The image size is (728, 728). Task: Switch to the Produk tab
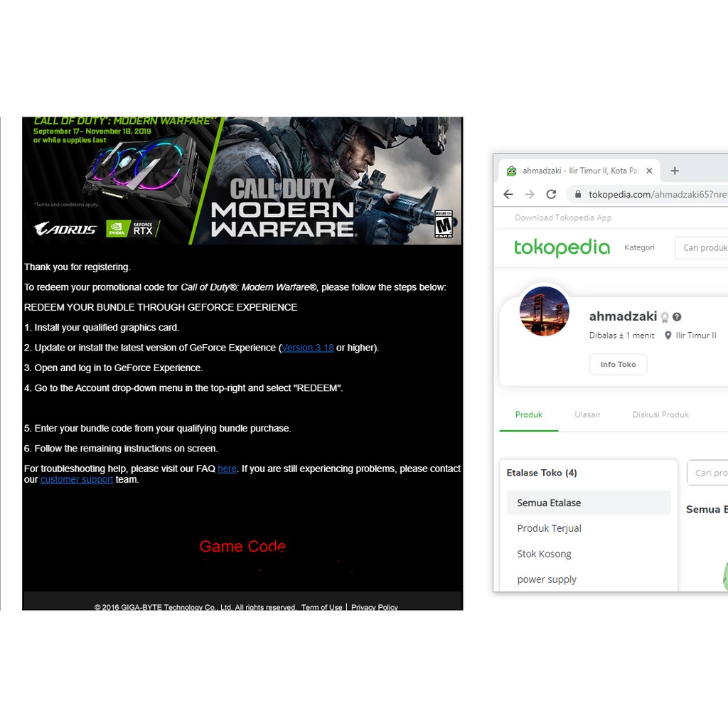point(529,414)
